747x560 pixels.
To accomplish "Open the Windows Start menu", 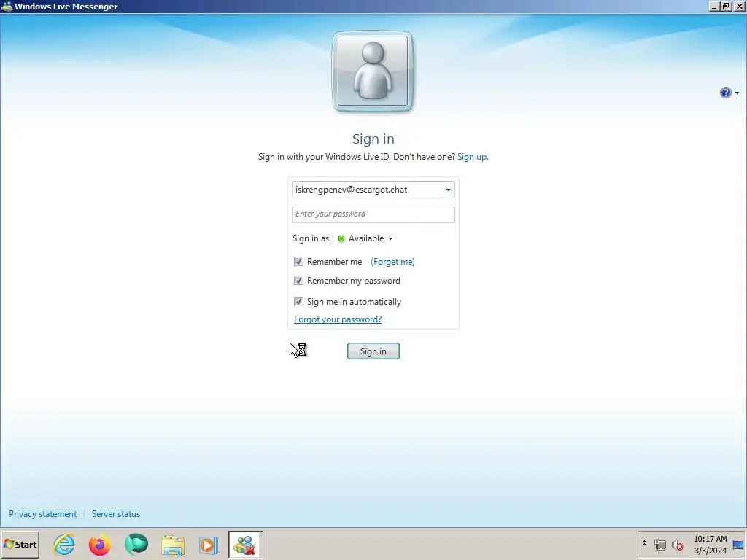I will point(20,545).
